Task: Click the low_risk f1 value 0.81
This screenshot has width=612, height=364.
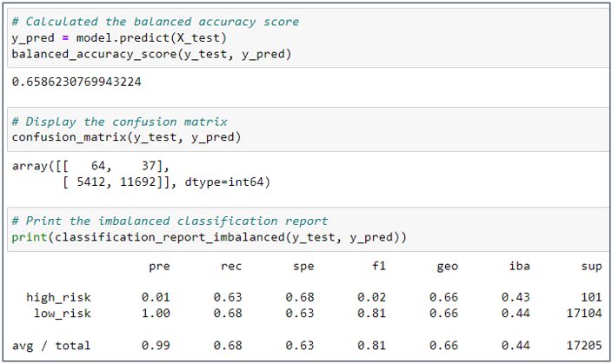Action: coord(371,314)
